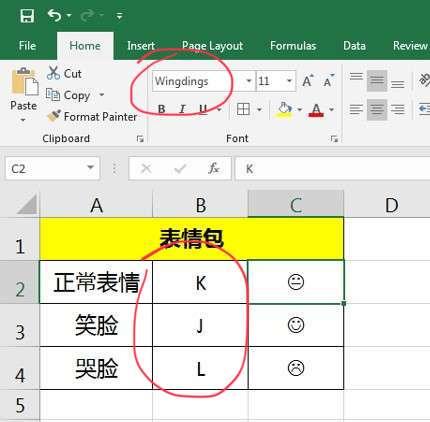Apply the red Font Color

click(316, 110)
